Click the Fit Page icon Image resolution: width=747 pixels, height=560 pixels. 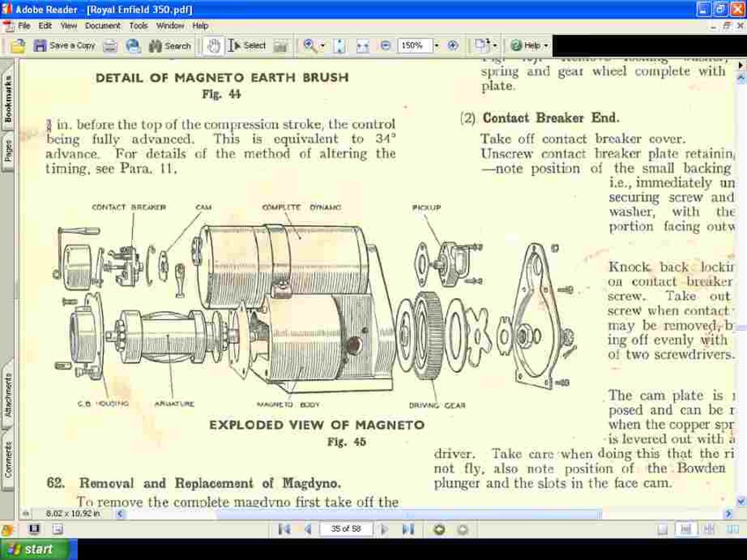(x=339, y=46)
